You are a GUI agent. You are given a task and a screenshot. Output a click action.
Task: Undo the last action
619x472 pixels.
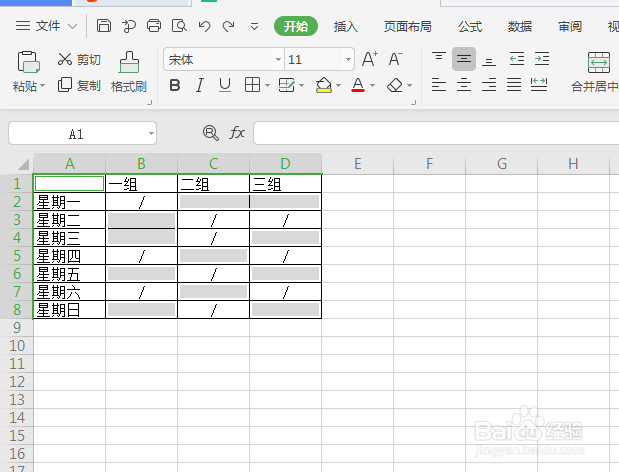tap(204, 26)
